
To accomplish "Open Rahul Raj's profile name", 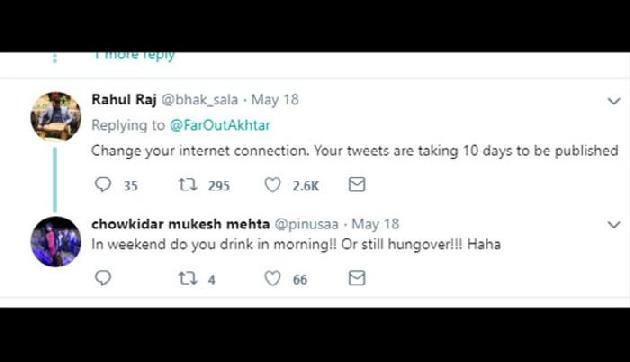I will (x=124, y=99).
